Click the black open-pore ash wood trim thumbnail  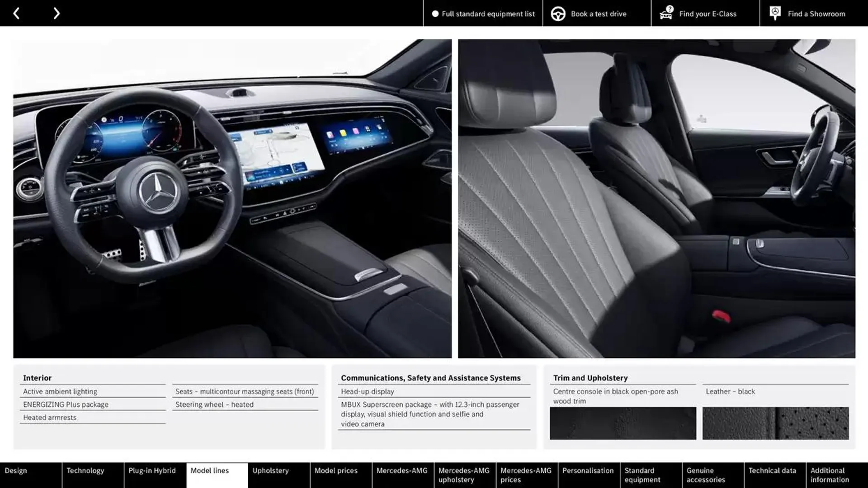pyautogui.click(x=623, y=423)
